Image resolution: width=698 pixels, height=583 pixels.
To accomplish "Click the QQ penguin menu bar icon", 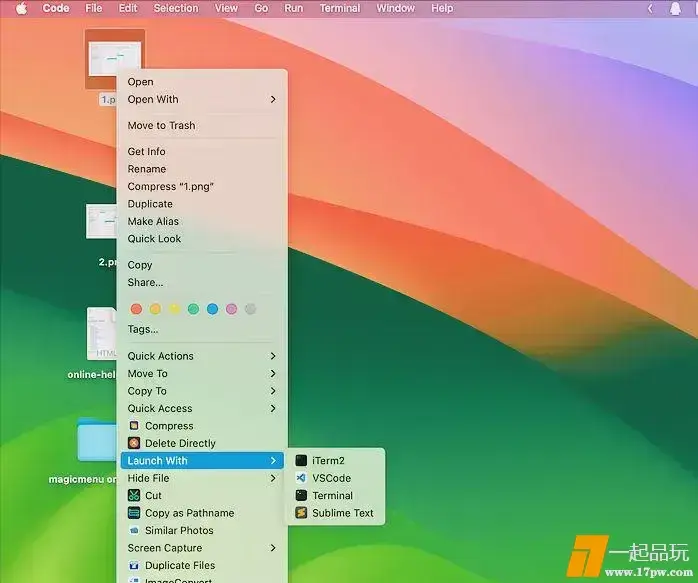I will click(x=675, y=8).
